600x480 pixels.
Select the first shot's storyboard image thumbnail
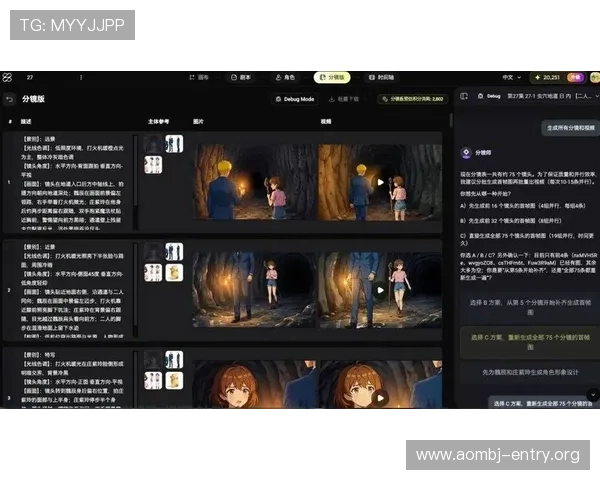[254, 183]
